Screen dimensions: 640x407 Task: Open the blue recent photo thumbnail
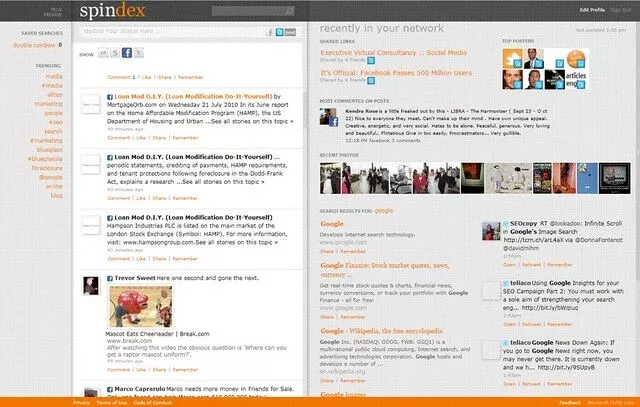[587, 178]
